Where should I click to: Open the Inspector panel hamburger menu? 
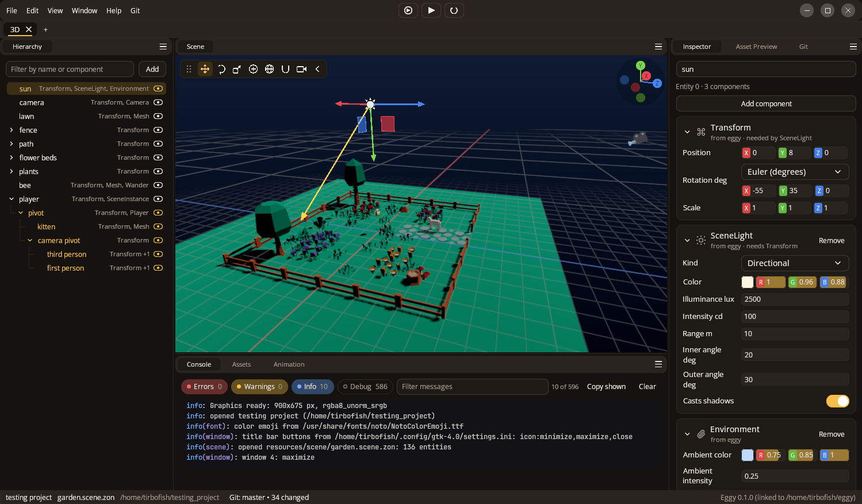[x=853, y=47]
